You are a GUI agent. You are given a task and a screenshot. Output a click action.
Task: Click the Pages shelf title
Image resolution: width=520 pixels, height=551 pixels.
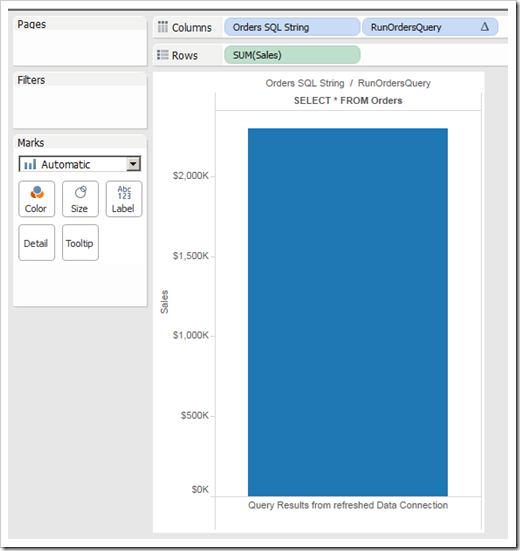pos(32,24)
